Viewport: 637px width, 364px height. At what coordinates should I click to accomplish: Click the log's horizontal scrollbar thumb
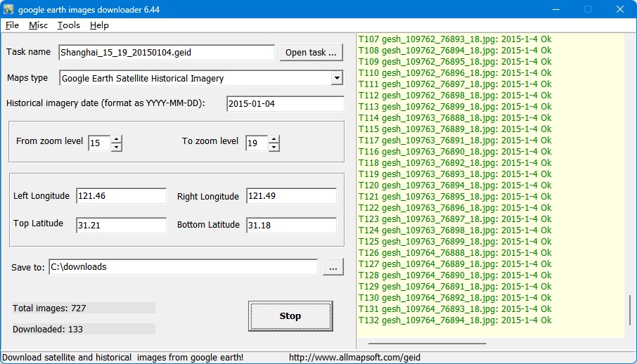tap(427, 344)
